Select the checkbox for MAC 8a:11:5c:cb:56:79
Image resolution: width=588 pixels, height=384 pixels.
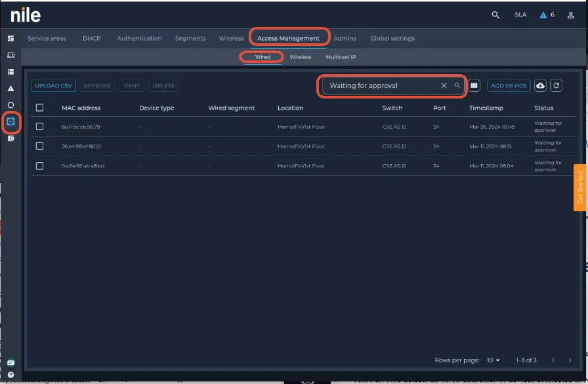tap(40, 127)
